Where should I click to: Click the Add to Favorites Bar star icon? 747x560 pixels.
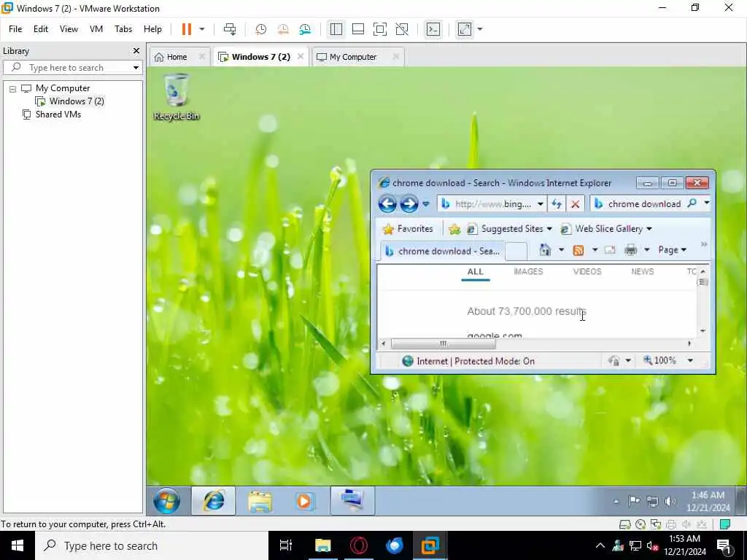[454, 229]
